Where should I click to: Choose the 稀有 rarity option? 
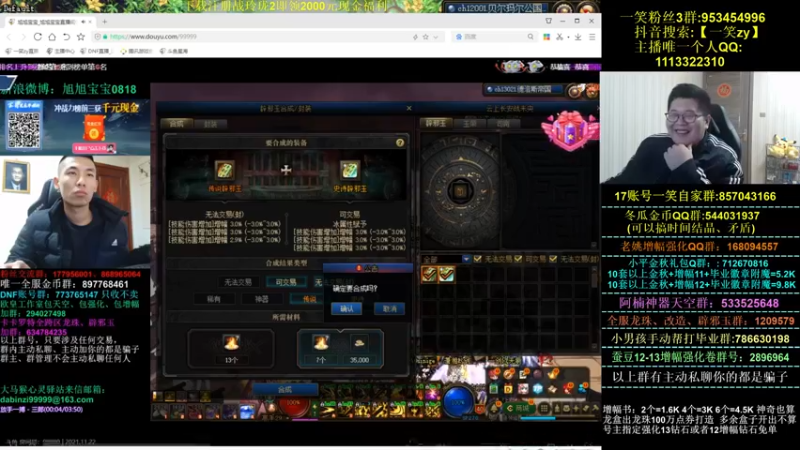(214, 299)
